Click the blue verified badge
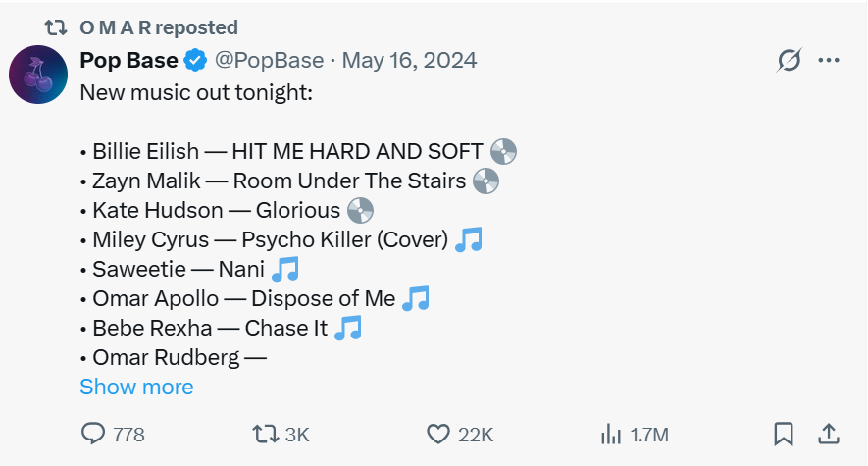Screen dimensions: 868x466 tap(196, 60)
